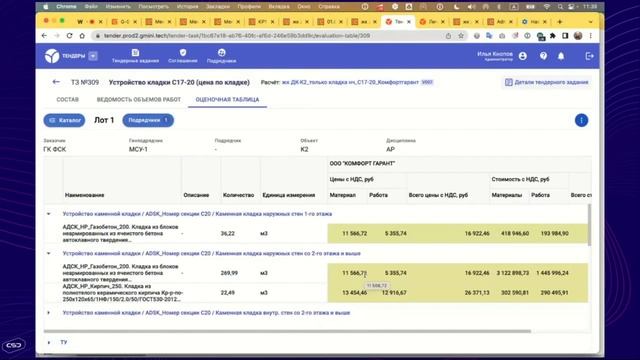Click the Кирпич_250 row name
Screen dimensions: 640x360
coord(122,293)
